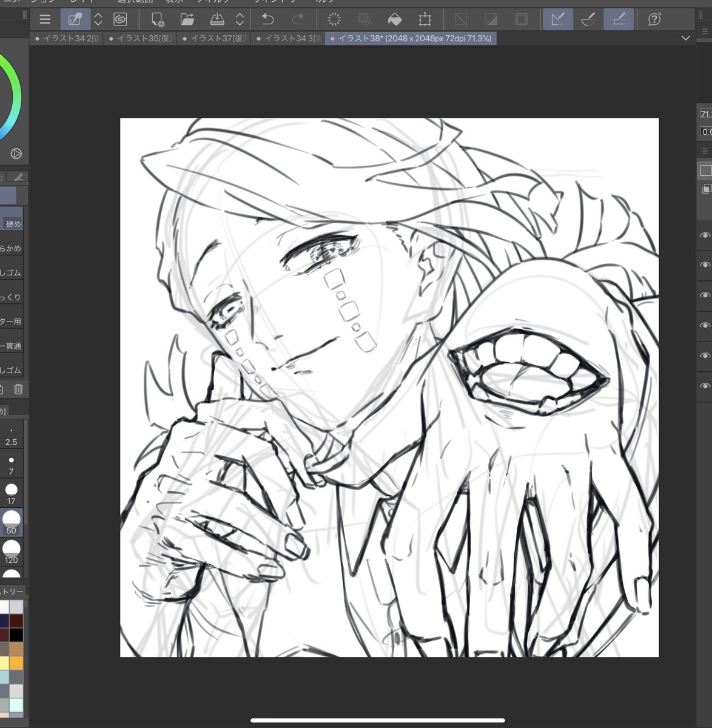Toggle sixth layer eye visibility
This screenshot has width=712, height=728.
pos(705,386)
